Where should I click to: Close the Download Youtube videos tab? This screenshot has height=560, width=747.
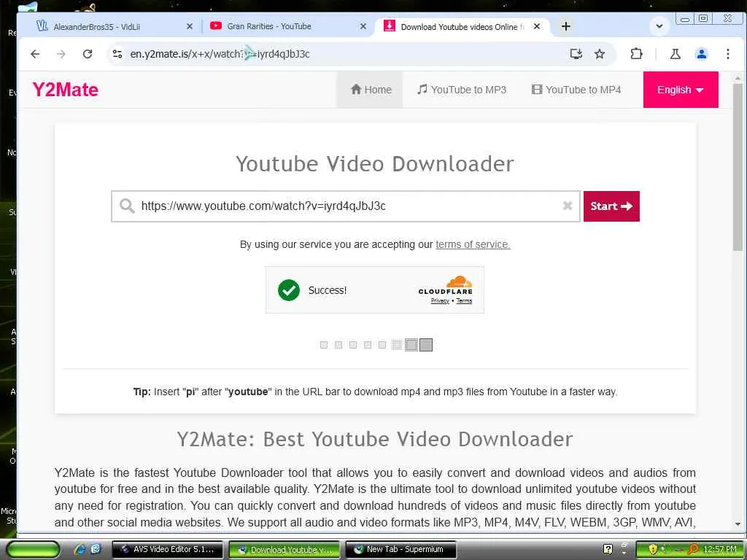pos(537,27)
